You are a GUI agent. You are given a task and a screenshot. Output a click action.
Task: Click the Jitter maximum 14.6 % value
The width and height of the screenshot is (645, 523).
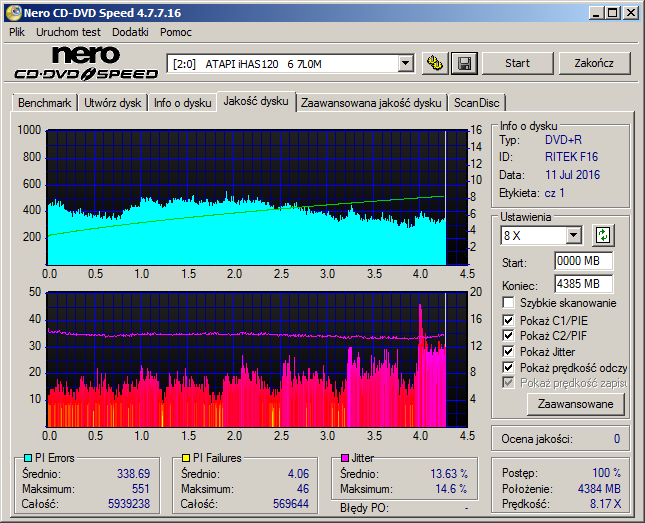tap(451, 489)
